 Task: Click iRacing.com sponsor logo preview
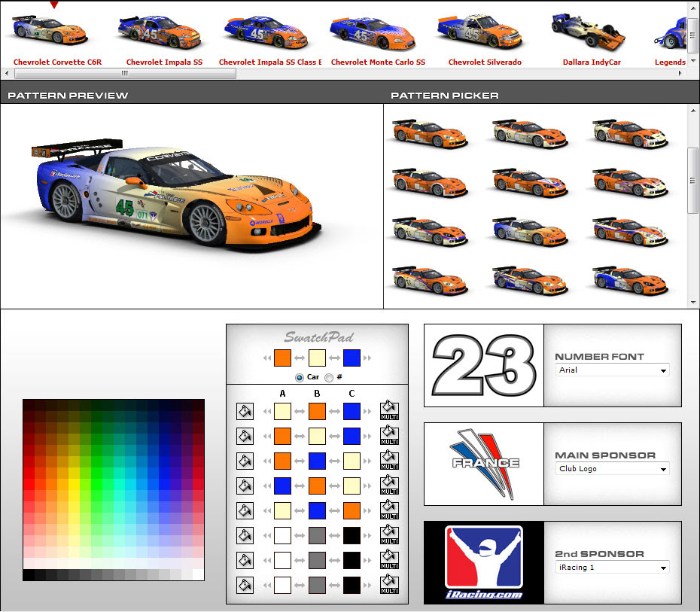click(x=484, y=563)
